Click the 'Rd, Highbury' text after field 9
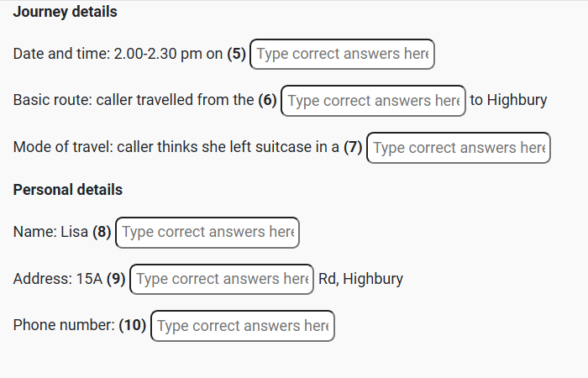The image size is (588, 378). (360, 279)
